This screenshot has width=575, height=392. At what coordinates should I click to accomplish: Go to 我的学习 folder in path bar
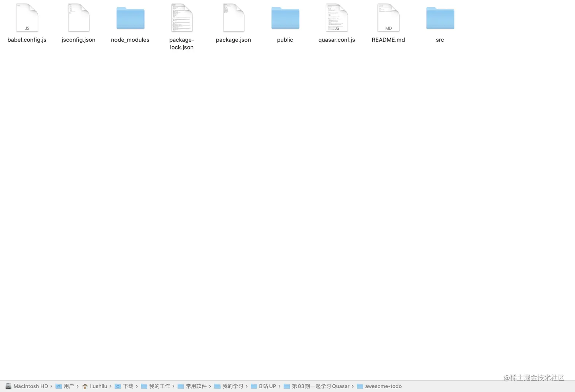point(229,386)
